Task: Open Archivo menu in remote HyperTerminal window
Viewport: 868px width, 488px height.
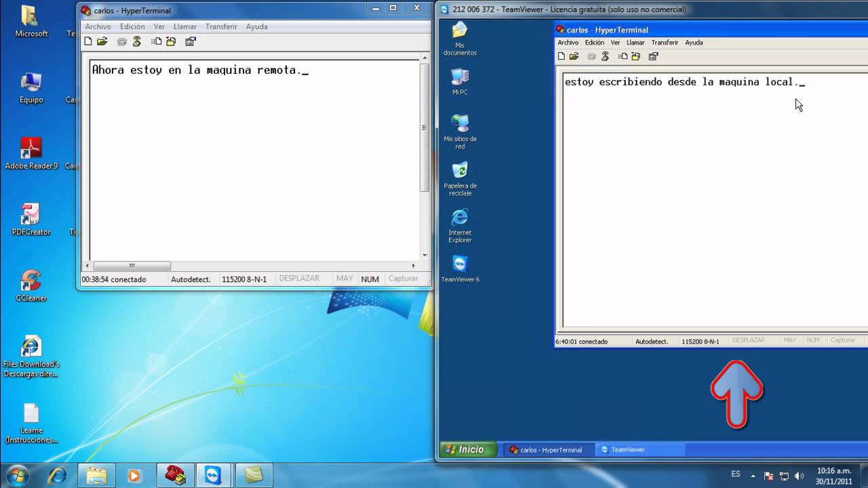Action: click(568, 42)
